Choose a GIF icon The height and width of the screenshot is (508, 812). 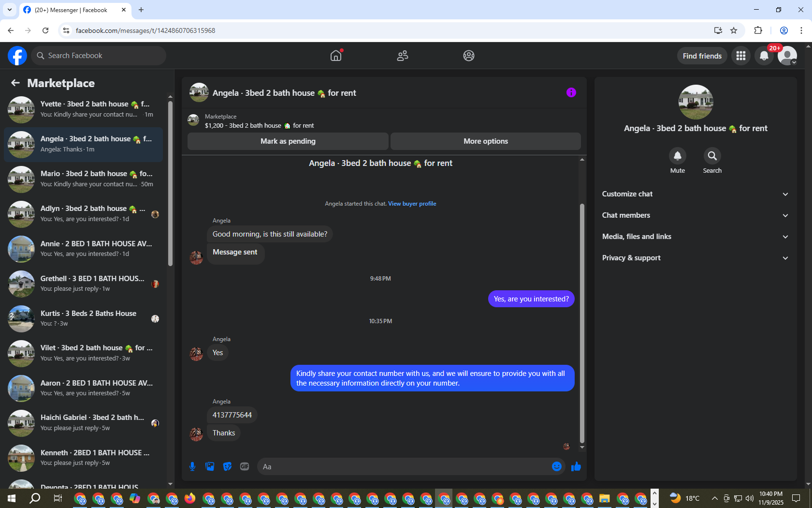[245, 466]
